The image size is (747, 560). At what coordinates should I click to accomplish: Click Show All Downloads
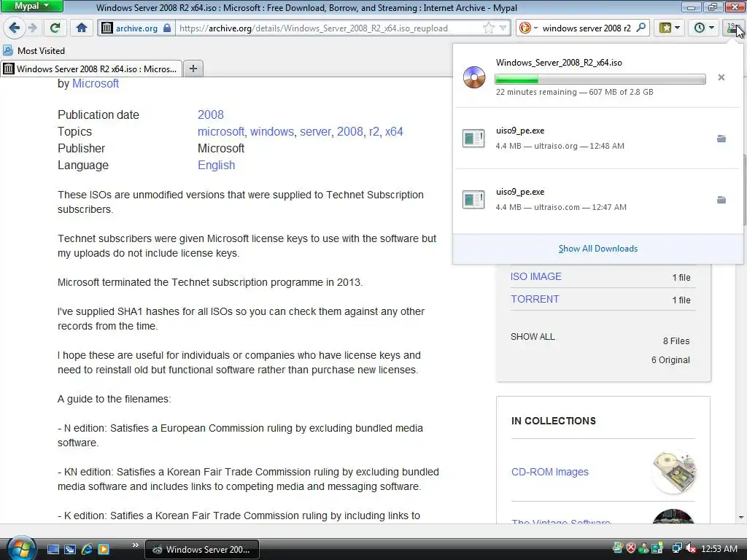(x=598, y=249)
